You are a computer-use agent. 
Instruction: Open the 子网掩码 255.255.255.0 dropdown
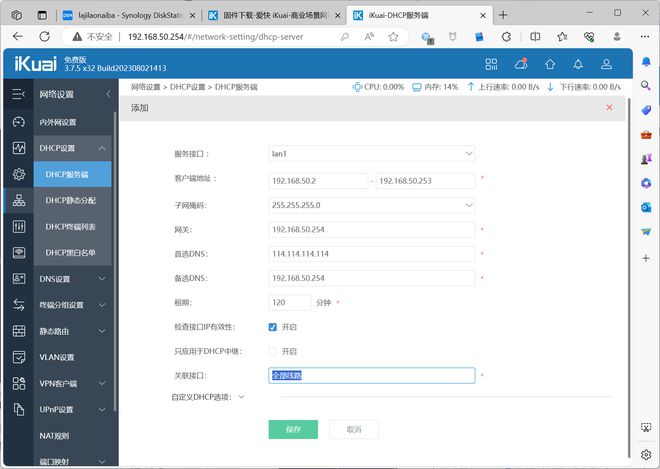tap(372, 205)
